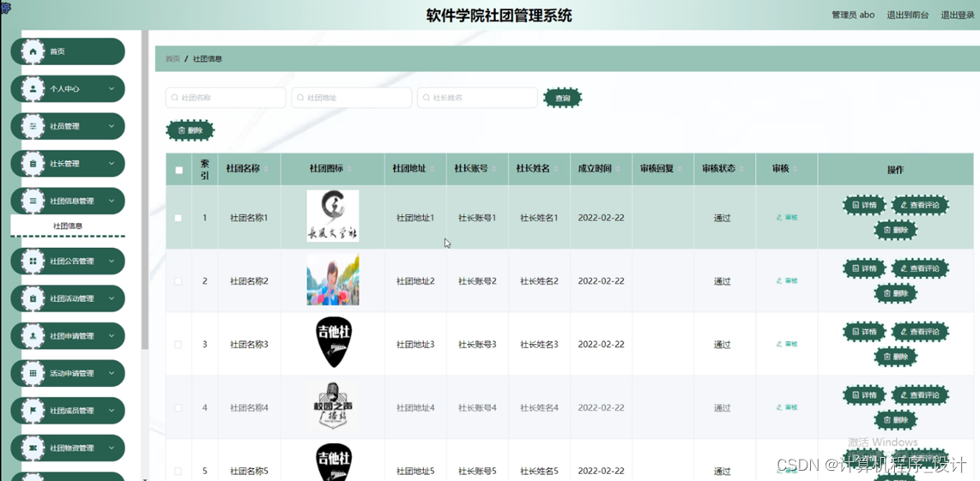Click the flag icon of 社团成员管理

(33, 411)
